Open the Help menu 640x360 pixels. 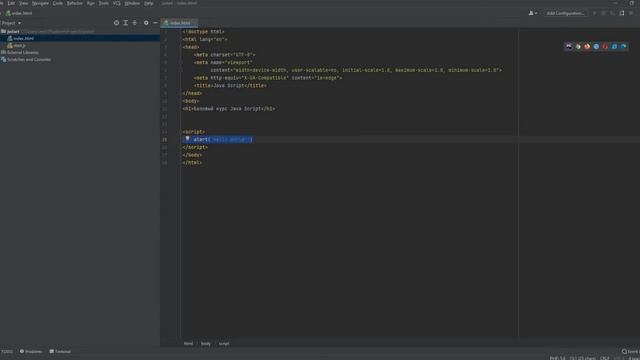(149, 3)
